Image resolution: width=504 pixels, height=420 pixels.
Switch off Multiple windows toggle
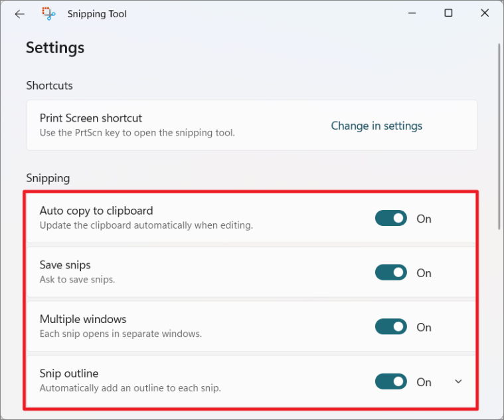tap(391, 327)
